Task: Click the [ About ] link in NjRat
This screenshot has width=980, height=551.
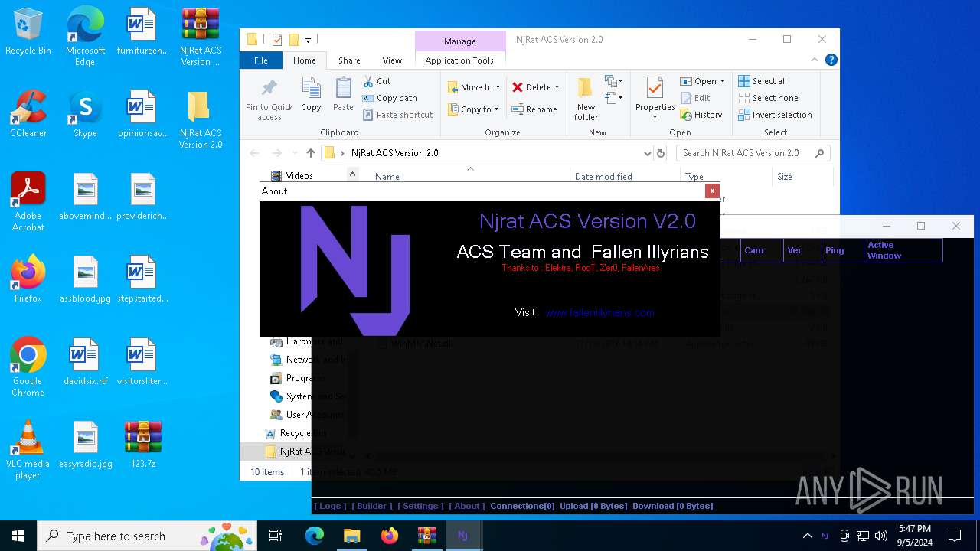Action: coord(466,506)
